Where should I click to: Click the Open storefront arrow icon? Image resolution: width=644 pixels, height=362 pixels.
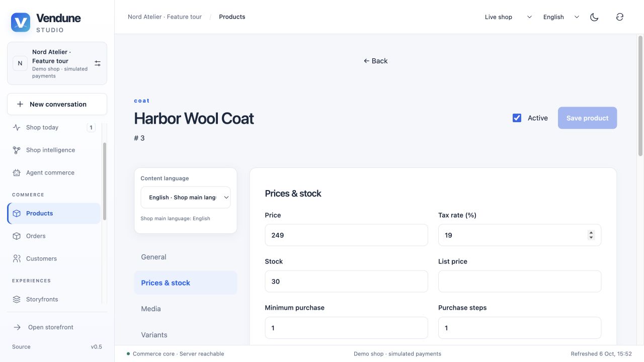click(x=17, y=327)
